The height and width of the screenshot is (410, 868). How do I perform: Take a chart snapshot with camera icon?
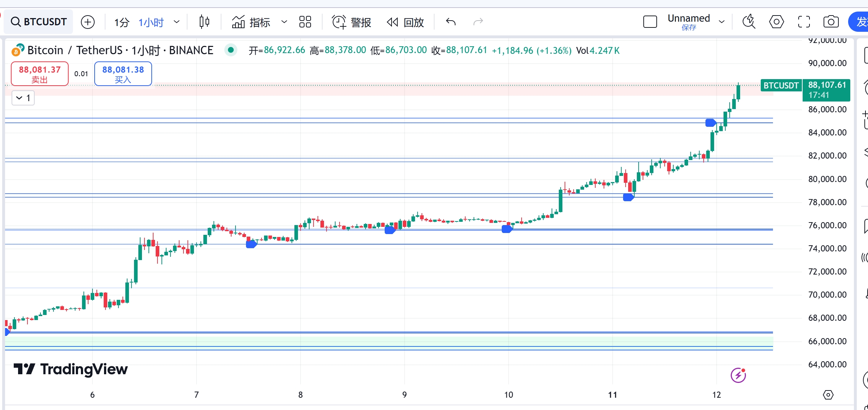pyautogui.click(x=831, y=22)
